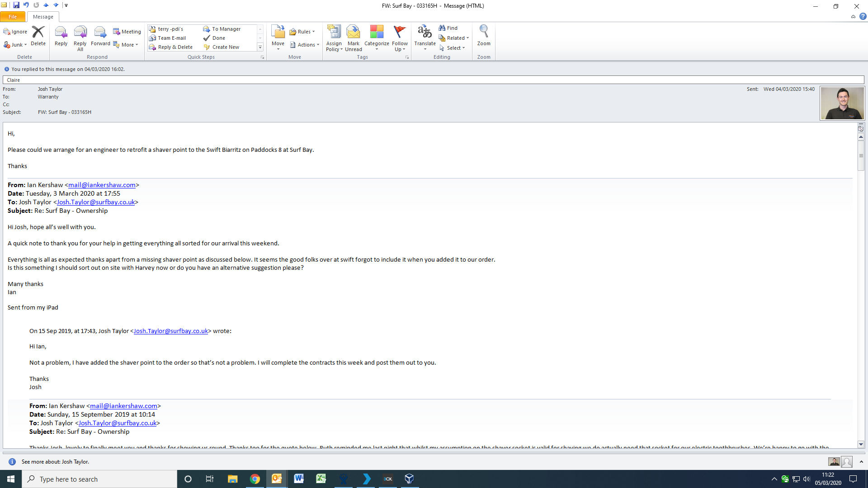Image resolution: width=868 pixels, height=488 pixels.
Task: Click the message body vertical scrollbar down arrow
Action: pyautogui.click(x=861, y=444)
